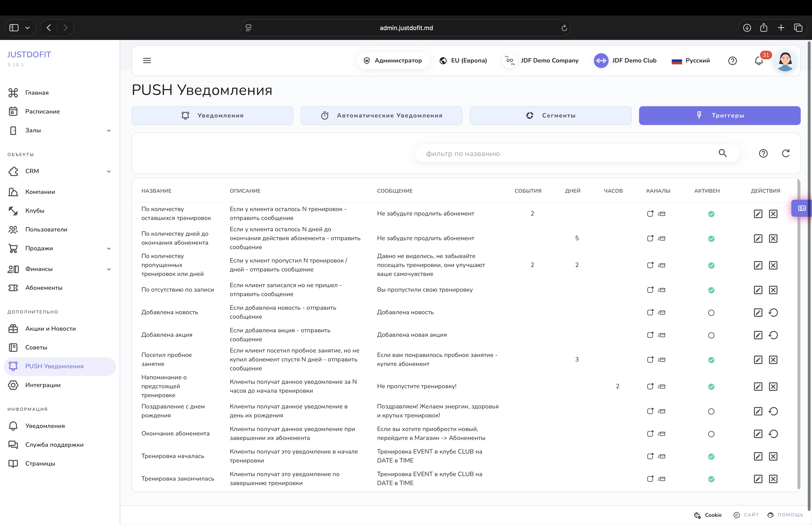Open help icon beside the filter field
The image size is (812, 525).
tap(763, 153)
